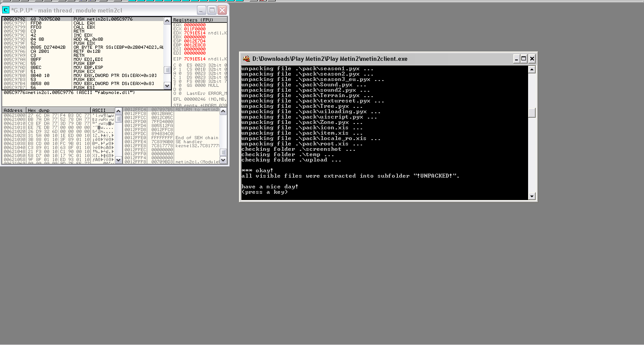Select the PUSH ESI instruction line
Viewport: 644px width, 345px height.
pyautogui.click(x=83, y=87)
